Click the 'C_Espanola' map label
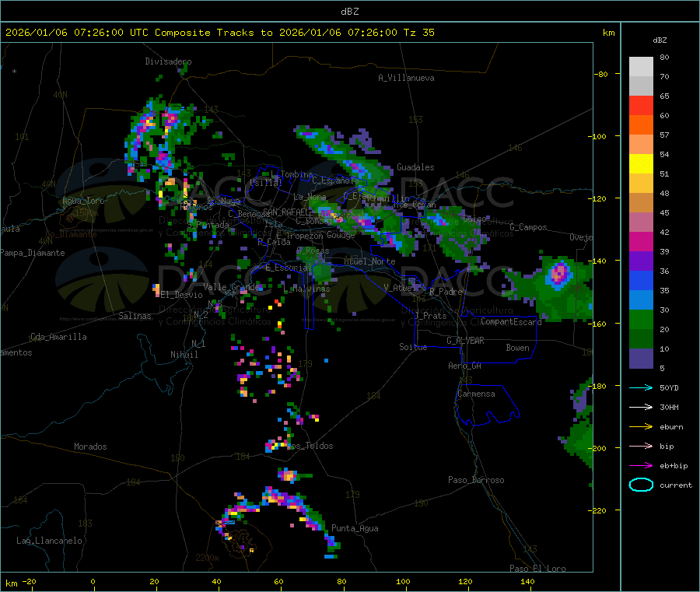 point(335,180)
